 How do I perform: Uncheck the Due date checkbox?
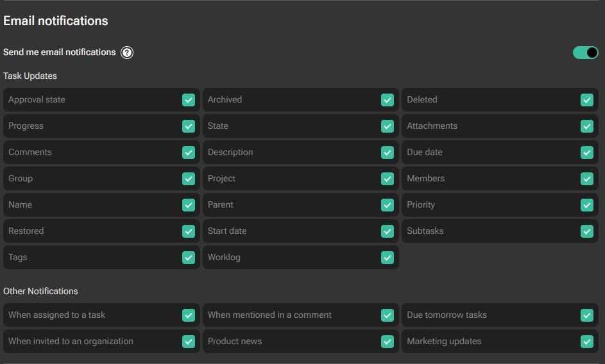(587, 153)
